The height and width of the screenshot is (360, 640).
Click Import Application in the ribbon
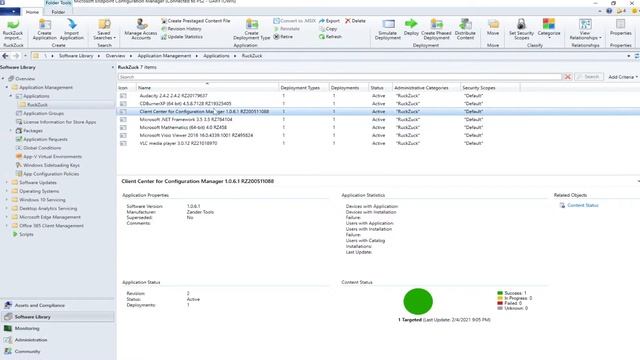point(71,29)
